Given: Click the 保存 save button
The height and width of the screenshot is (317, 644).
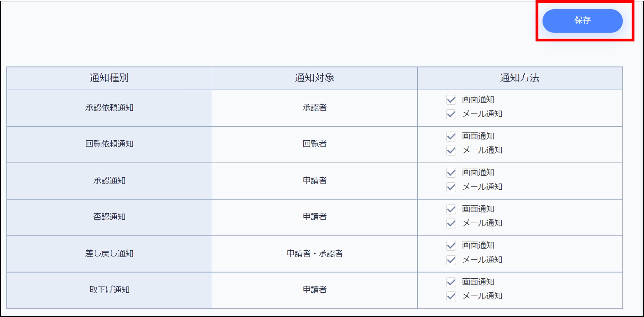Looking at the screenshot, I should (x=582, y=21).
